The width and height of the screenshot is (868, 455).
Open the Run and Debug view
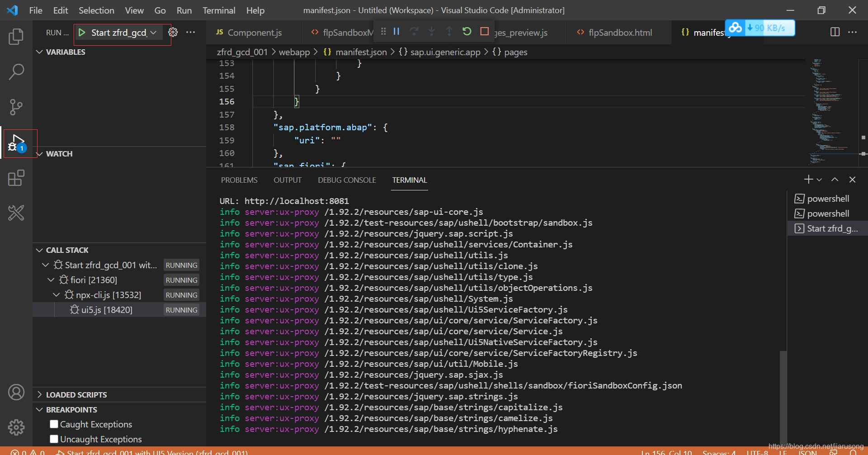coord(17,143)
